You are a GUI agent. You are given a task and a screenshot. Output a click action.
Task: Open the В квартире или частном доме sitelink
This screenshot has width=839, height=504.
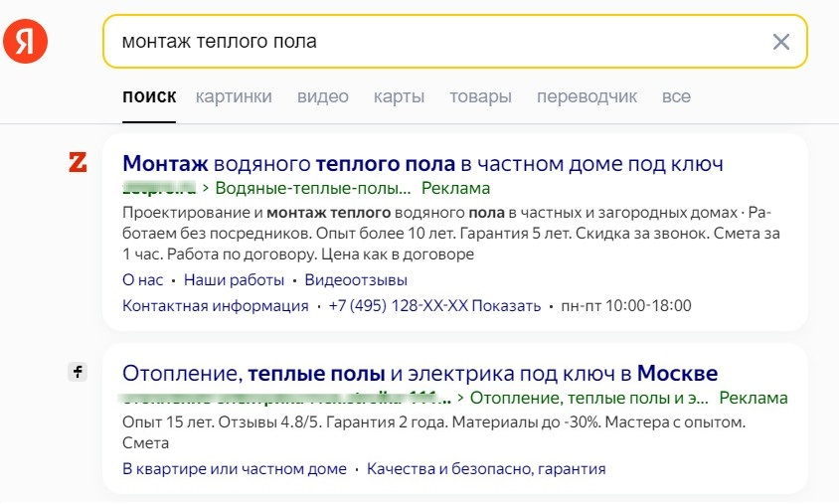coord(235,468)
